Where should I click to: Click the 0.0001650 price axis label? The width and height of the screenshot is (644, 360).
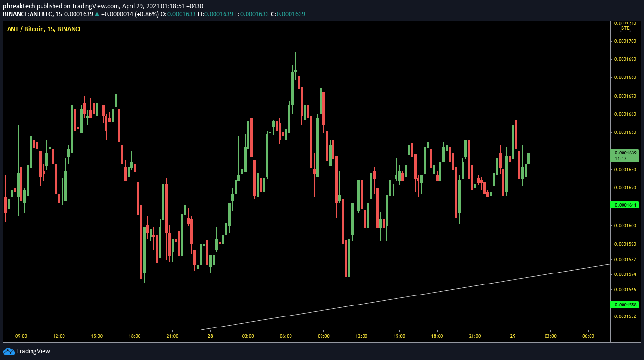pyautogui.click(x=626, y=132)
